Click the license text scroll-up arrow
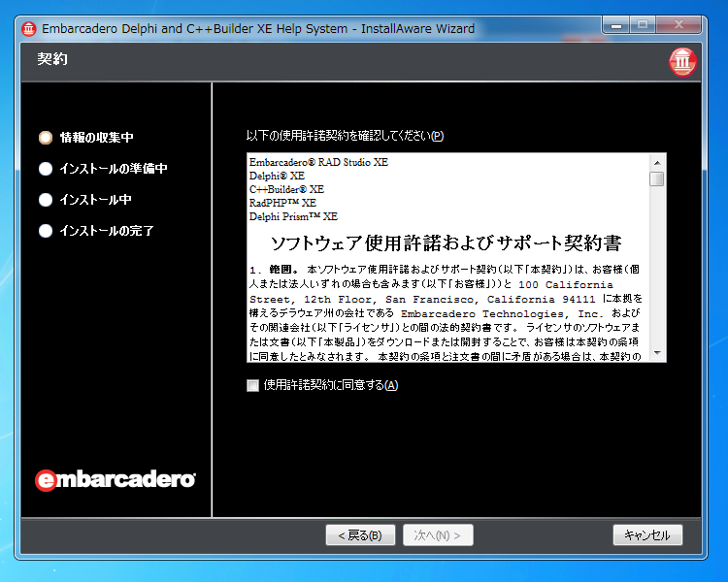The height and width of the screenshot is (582, 728). pyautogui.click(x=657, y=163)
